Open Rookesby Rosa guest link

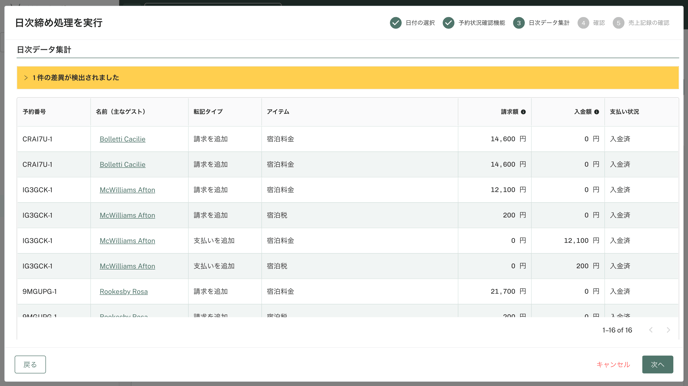(124, 292)
